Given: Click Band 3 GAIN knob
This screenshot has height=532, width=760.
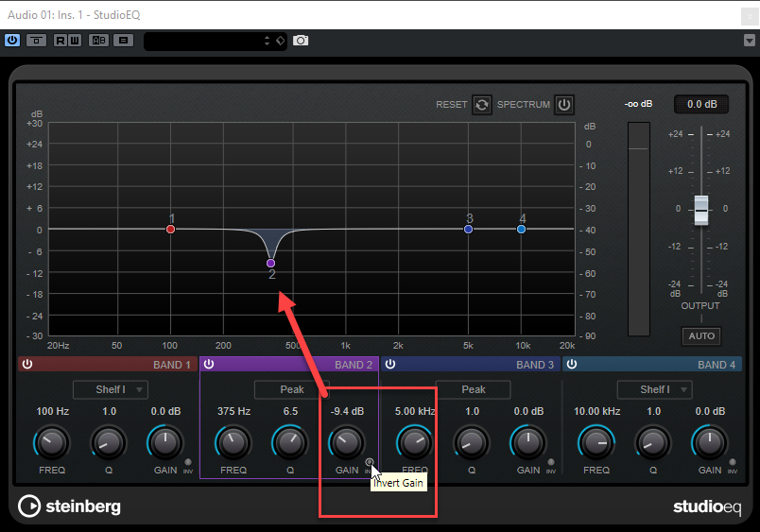Looking at the screenshot, I should 528,442.
